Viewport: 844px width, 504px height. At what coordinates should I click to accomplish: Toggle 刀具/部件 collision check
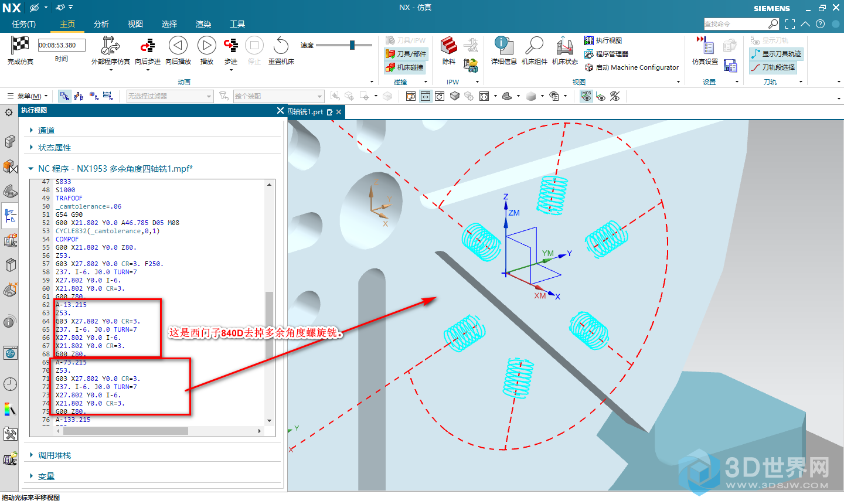click(406, 54)
